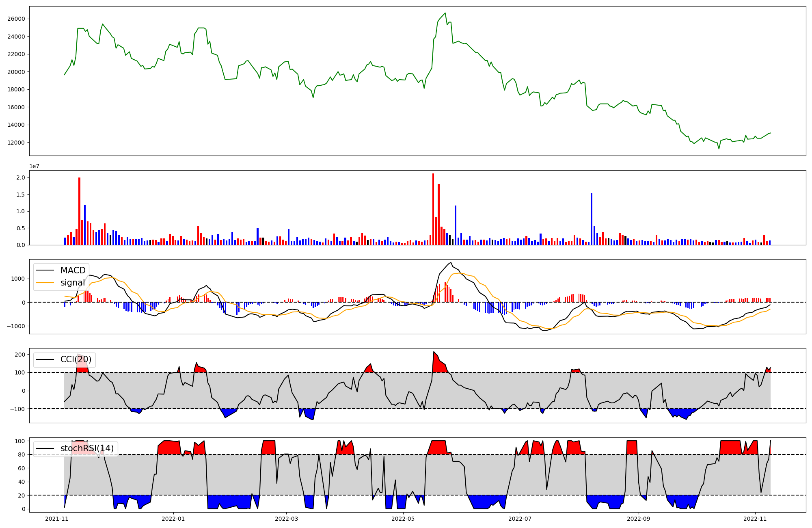This screenshot has width=812, height=528.
Task: Click the orange signal legend line
Action: 45,283
